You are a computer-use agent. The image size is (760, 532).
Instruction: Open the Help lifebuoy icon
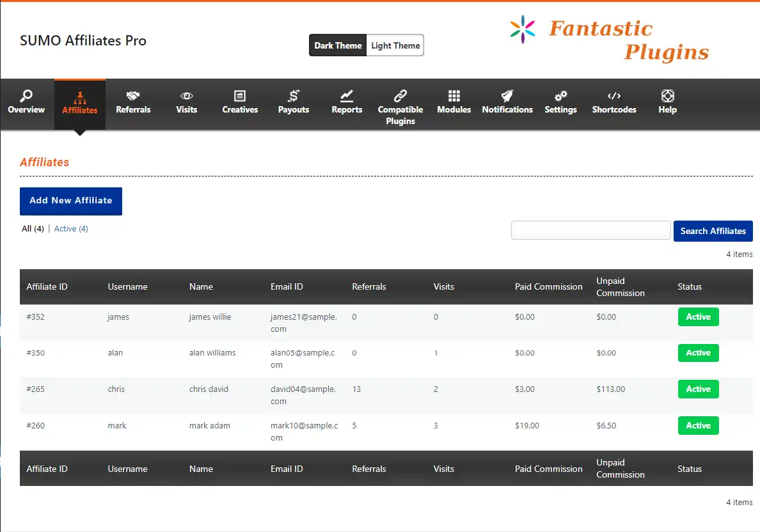[x=667, y=96]
